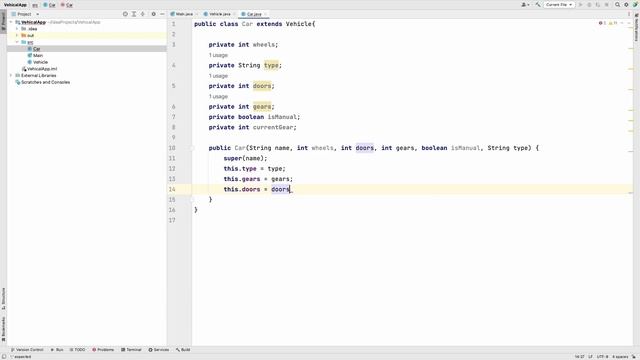640x360 pixels.
Task: Click editor warnings count indicator
Action: [613, 23]
